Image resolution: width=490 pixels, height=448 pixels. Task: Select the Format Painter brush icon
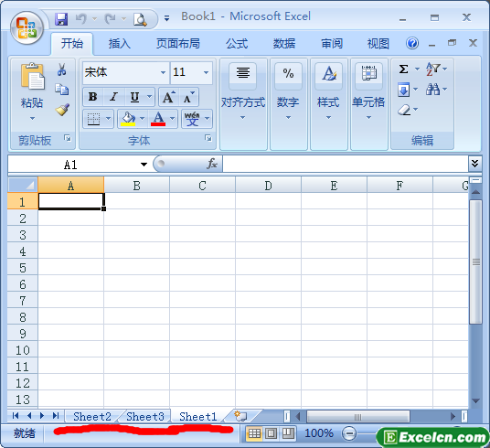62,110
